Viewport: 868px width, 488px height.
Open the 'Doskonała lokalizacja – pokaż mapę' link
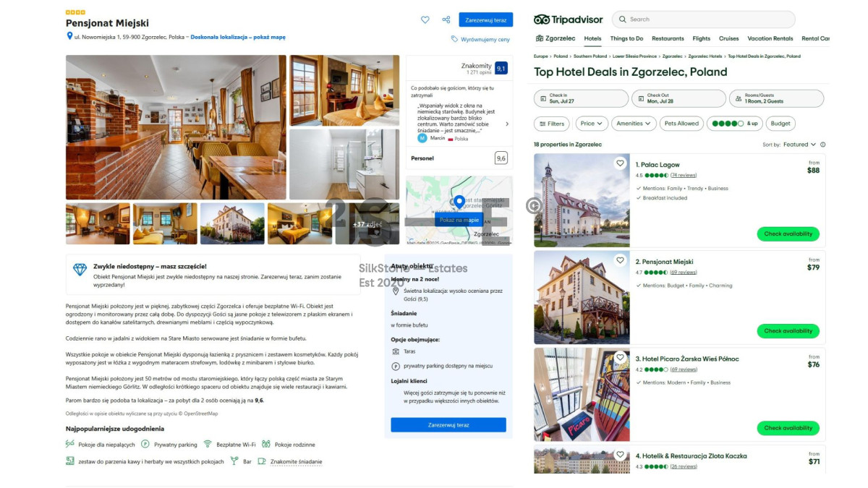click(x=238, y=37)
